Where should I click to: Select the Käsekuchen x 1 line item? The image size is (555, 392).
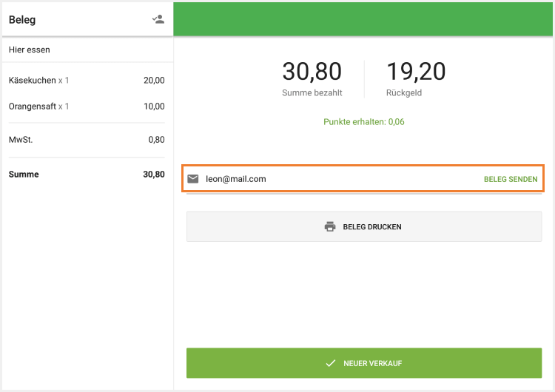39,81
